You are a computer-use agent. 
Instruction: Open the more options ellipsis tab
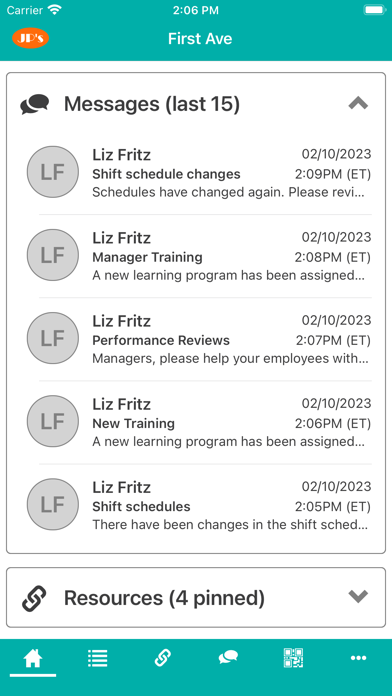tap(359, 658)
